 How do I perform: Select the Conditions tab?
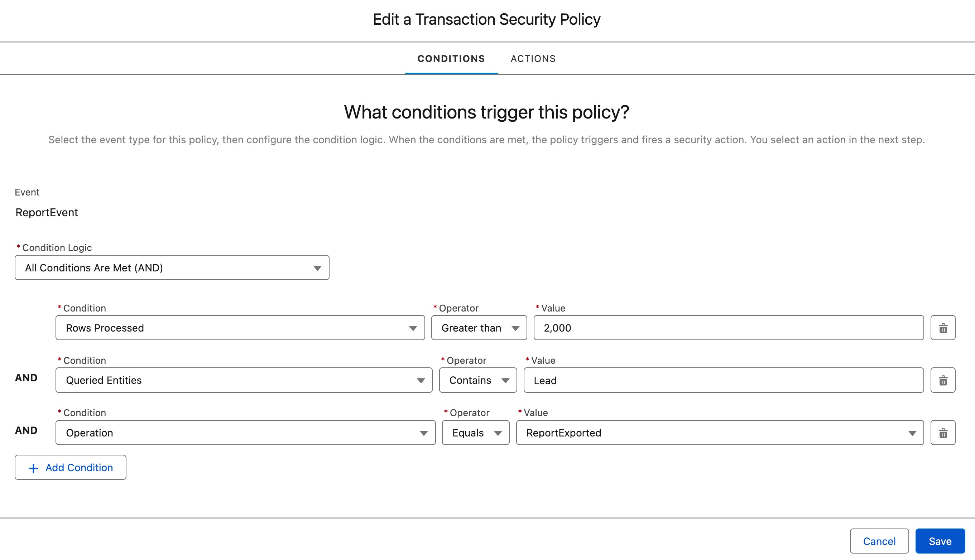coord(451,59)
